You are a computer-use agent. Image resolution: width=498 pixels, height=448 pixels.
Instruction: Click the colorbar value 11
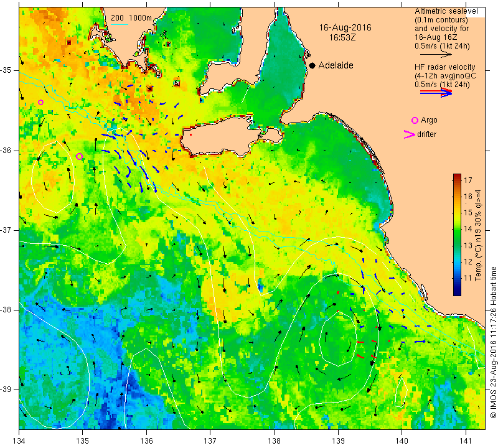click(x=468, y=278)
